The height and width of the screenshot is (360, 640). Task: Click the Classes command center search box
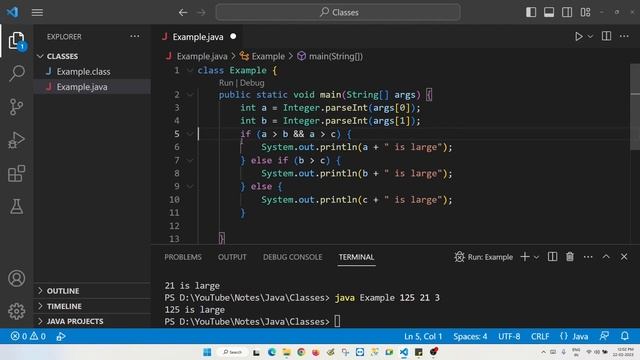pyautogui.click(x=338, y=12)
